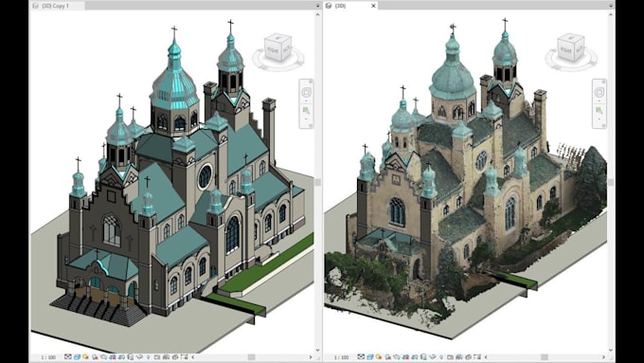This screenshot has width=644, height=363.
Task: Show Analytical Model in Copy 1 view
Action: 166,357
